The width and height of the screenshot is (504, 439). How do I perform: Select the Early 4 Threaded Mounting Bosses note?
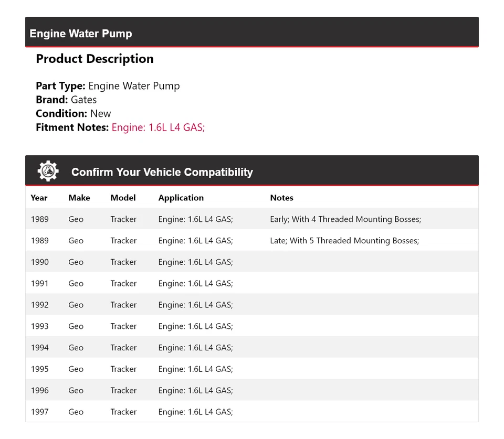(345, 219)
